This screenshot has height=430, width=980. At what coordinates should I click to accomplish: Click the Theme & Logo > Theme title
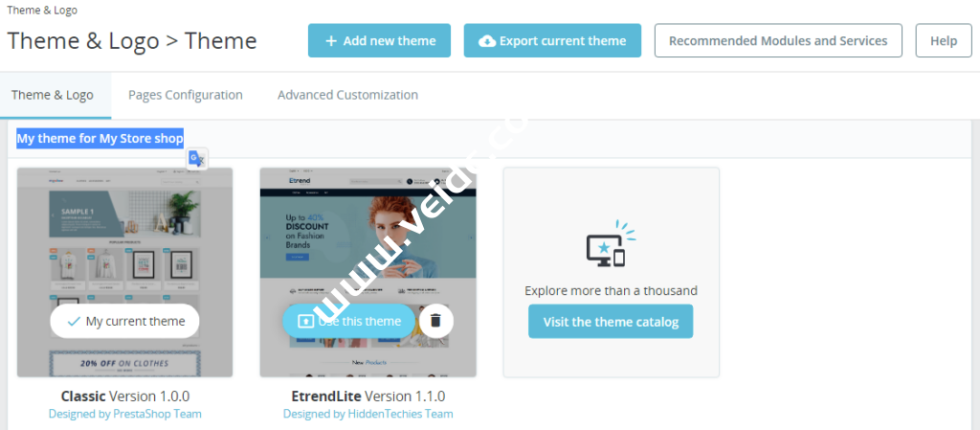tap(132, 41)
